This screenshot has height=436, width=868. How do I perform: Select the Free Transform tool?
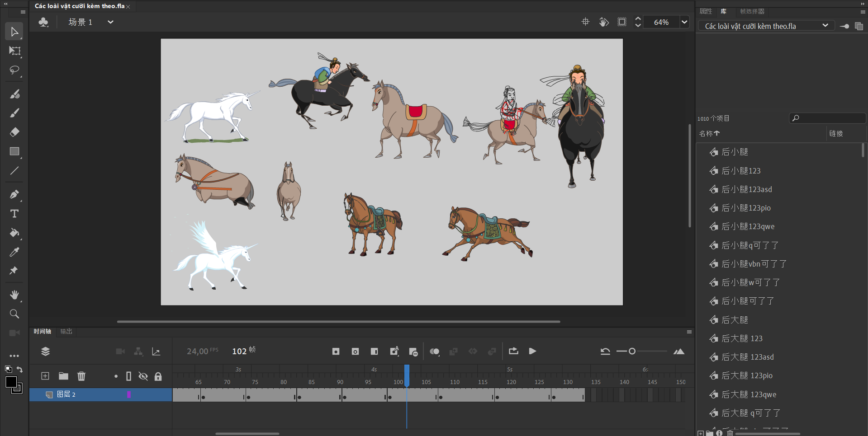14,51
